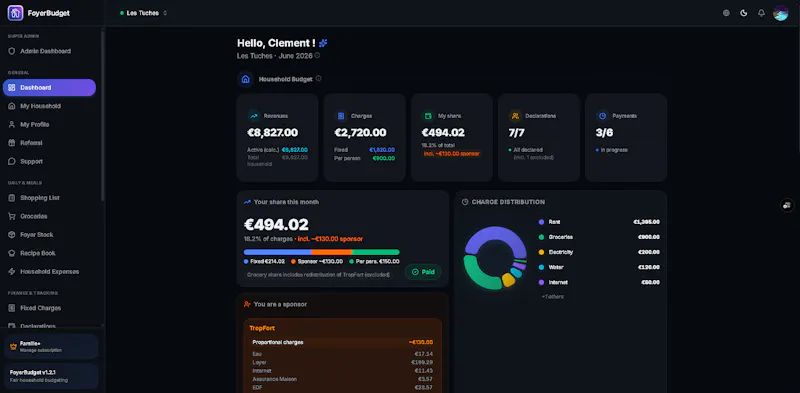800x393 pixels.
Task: Click the orange Sponsor segment of share bar
Action: click(x=332, y=252)
